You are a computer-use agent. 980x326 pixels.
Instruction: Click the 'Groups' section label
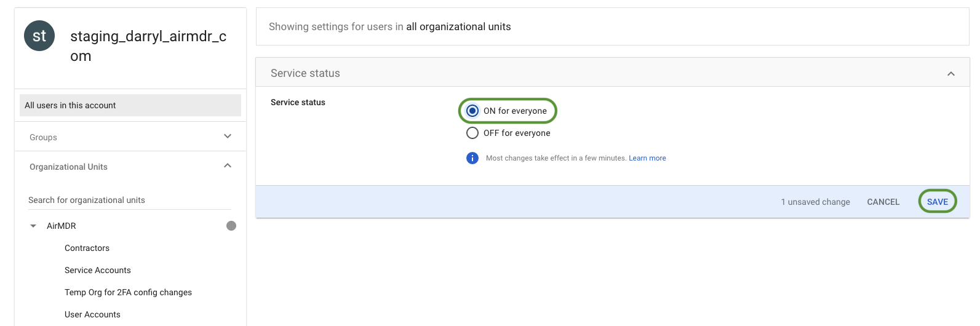(43, 137)
